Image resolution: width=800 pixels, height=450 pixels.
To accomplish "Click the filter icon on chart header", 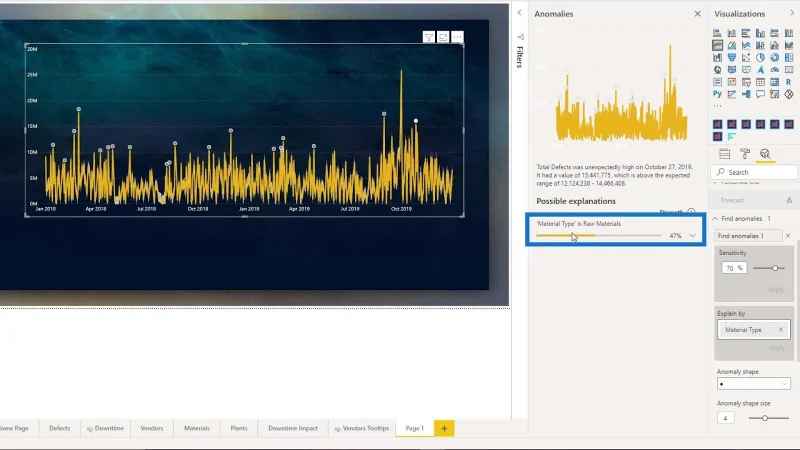I will pos(429,37).
